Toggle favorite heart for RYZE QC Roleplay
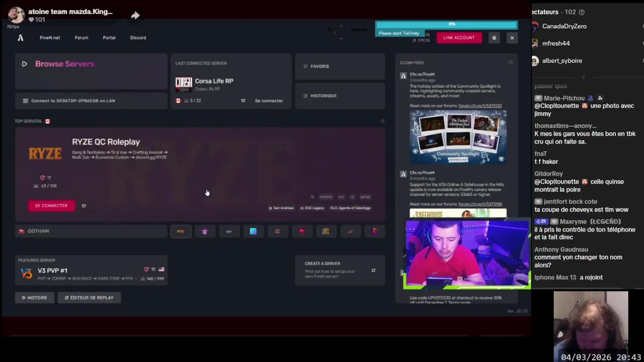This screenshot has width=644, height=362. pyautogui.click(x=84, y=206)
